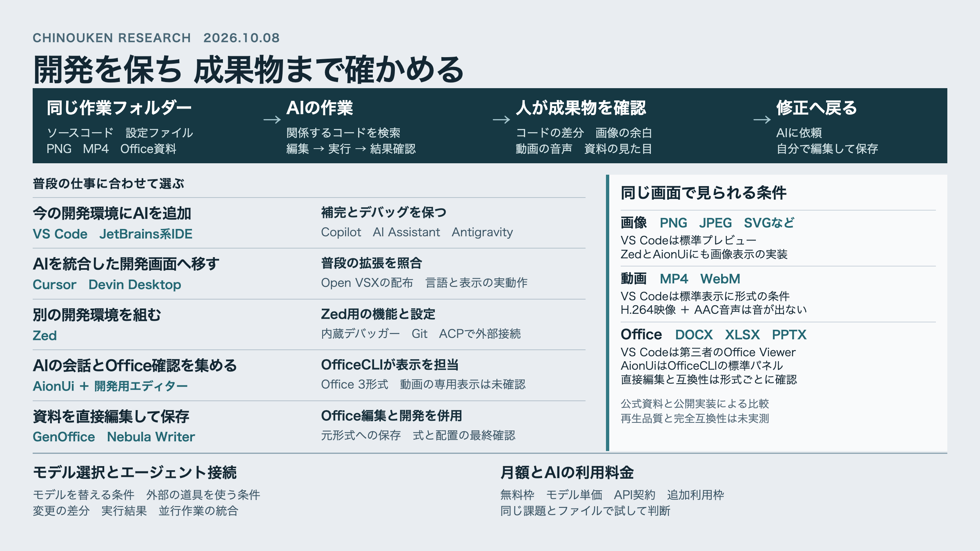Click '月額とAIの利用料金' heading

[x=567, y=473]
